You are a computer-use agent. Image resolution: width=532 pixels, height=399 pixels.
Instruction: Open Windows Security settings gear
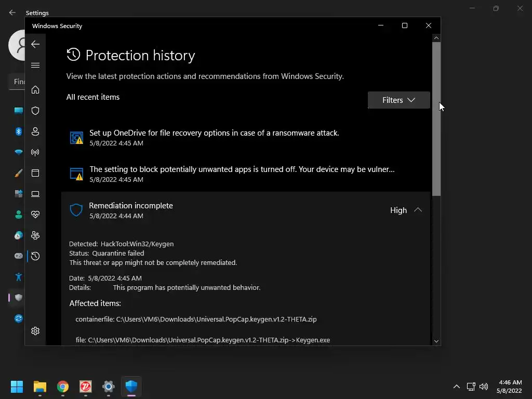click(35, 331)
